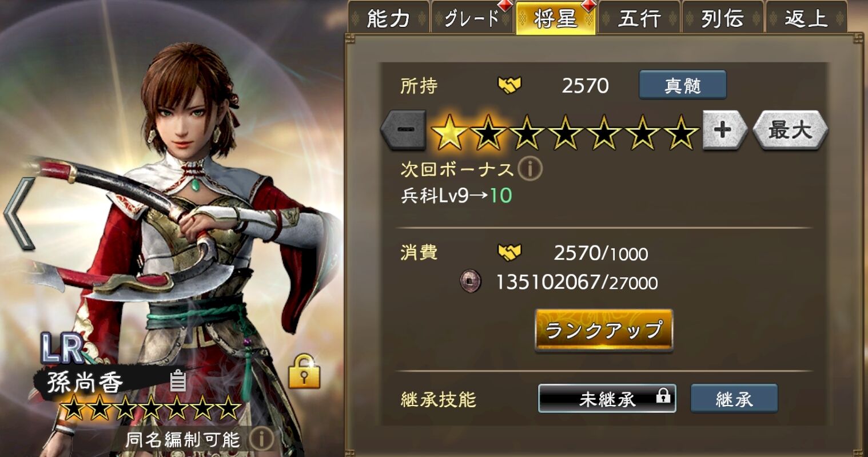Click the info icon next to 次回ボーナス
868x457 pixels.
click(x=530, y=169)
